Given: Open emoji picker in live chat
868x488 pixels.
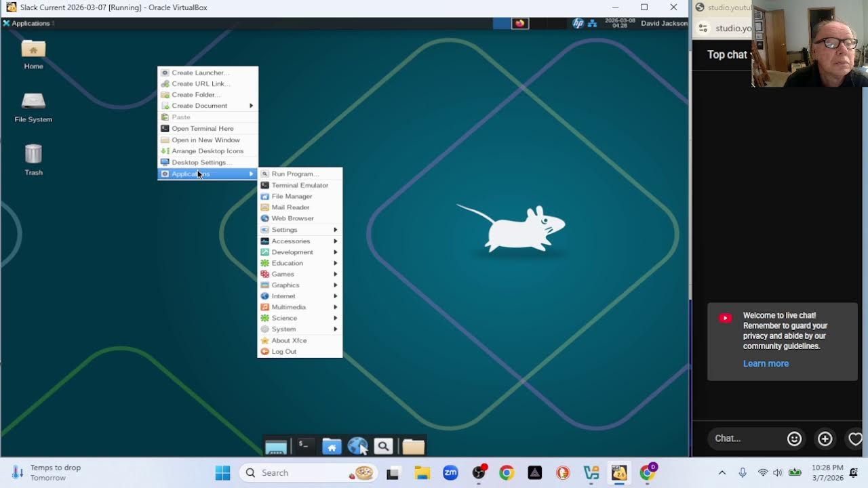Looking at the screenshot, I should coord(794,439).
